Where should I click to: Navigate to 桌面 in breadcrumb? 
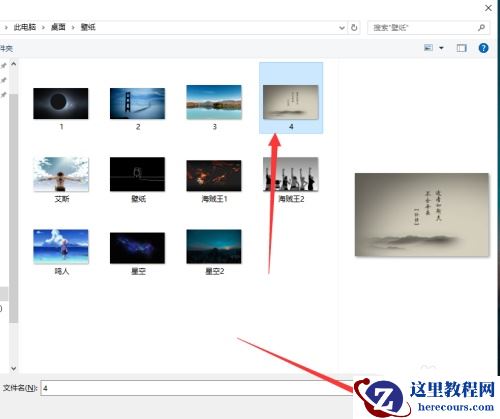pyautogui.click(x=58, y=27)
